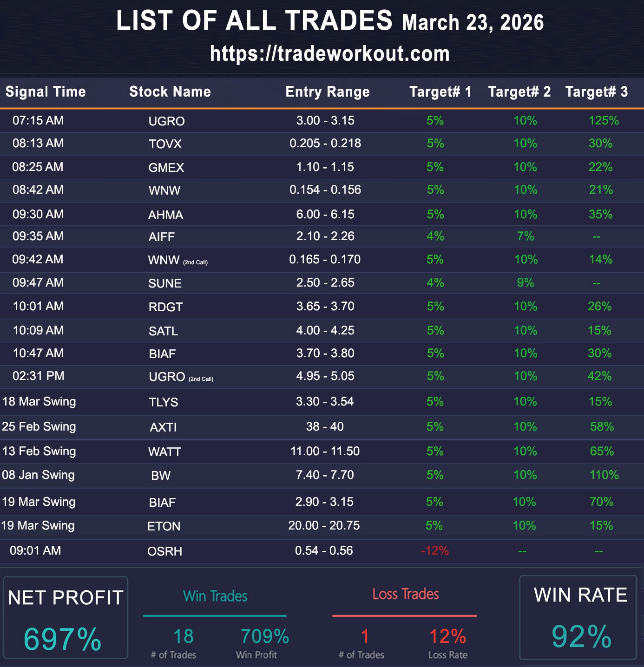This screenshot has height=667, width=644.
Task: Select the AHMA stock ticker
Action: [165, 215]
